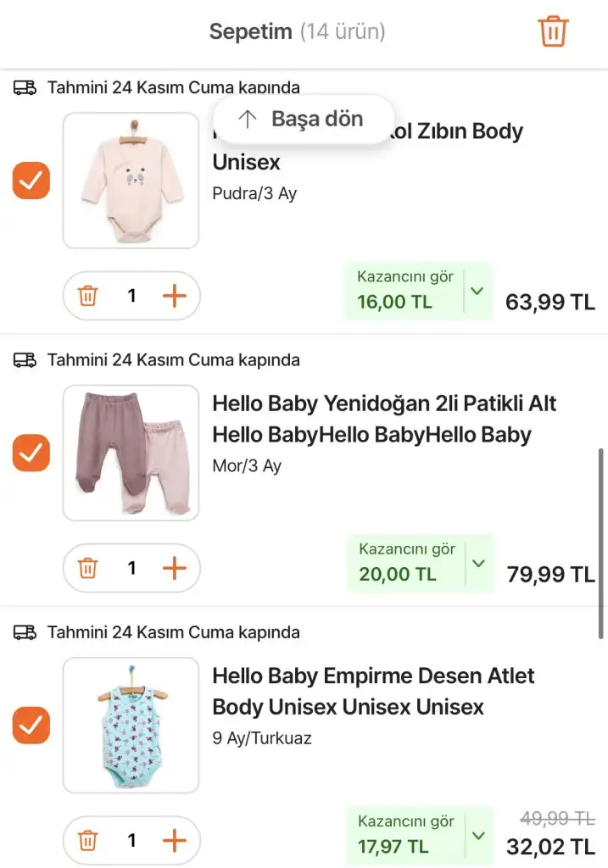Expand the 16,00 TL savings dropdown
This screenshot has height=868, width=608.
click(x=477, y=291)
